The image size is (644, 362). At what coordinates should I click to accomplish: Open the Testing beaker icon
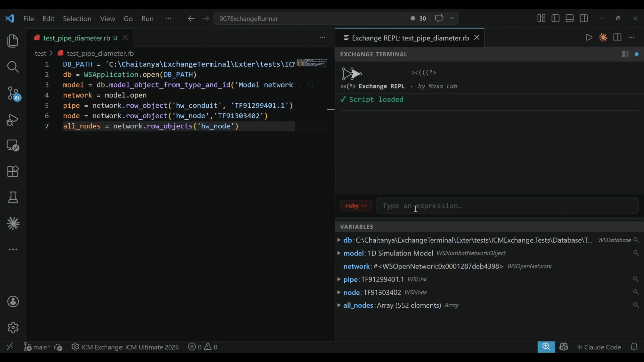coord(13,197)
